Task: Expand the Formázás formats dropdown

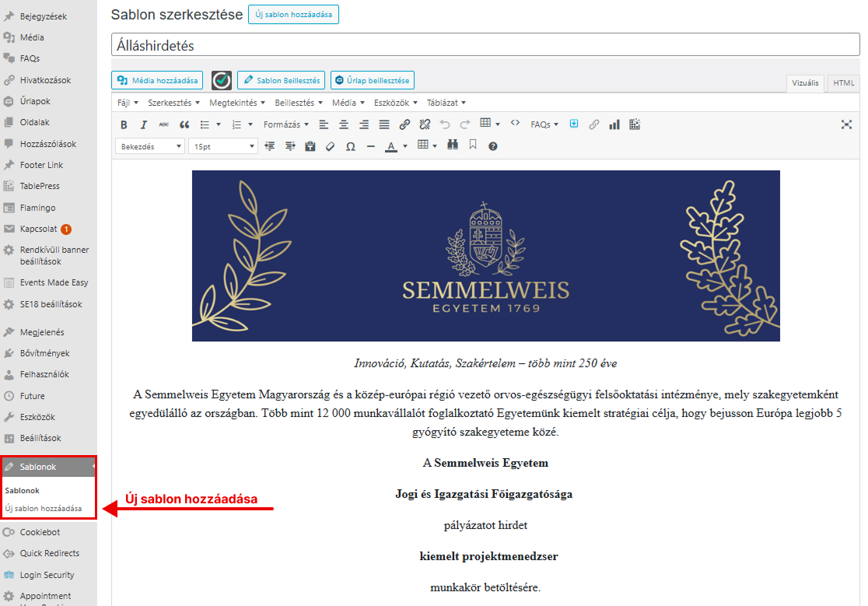Action: pos(285,125)
